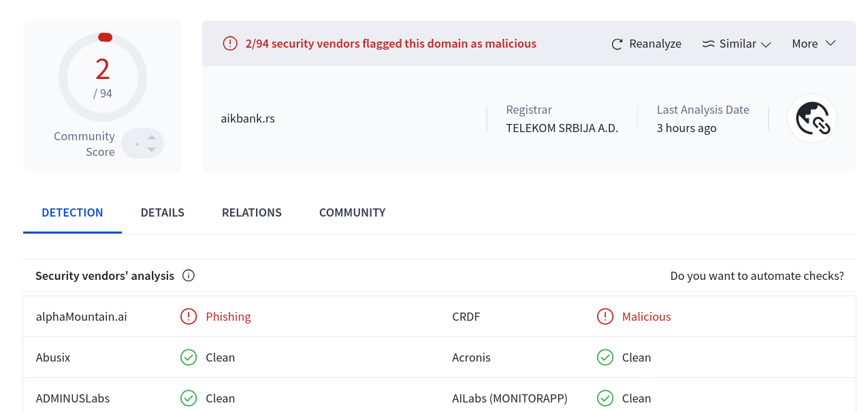Click the red alert icon in banner
Screen dimensions: 868x412
[x=230, y=44]
